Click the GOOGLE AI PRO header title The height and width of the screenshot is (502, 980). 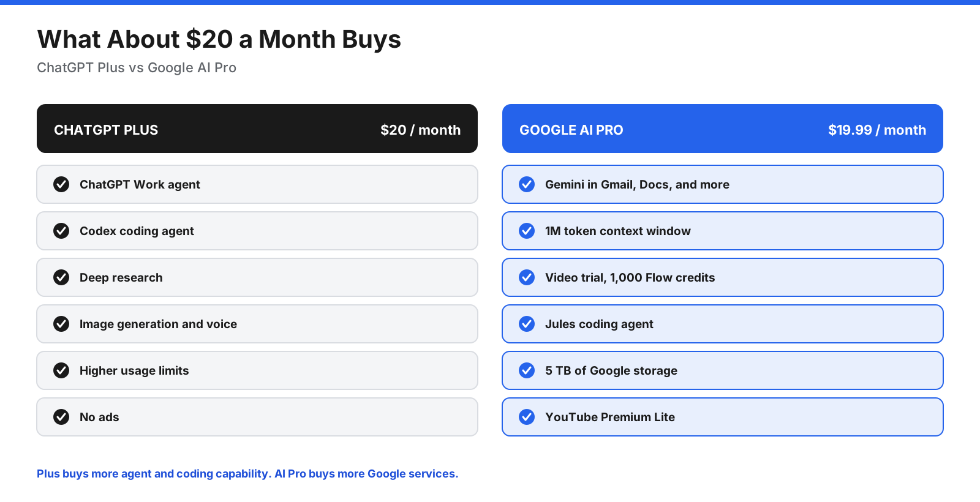[571, 130]
